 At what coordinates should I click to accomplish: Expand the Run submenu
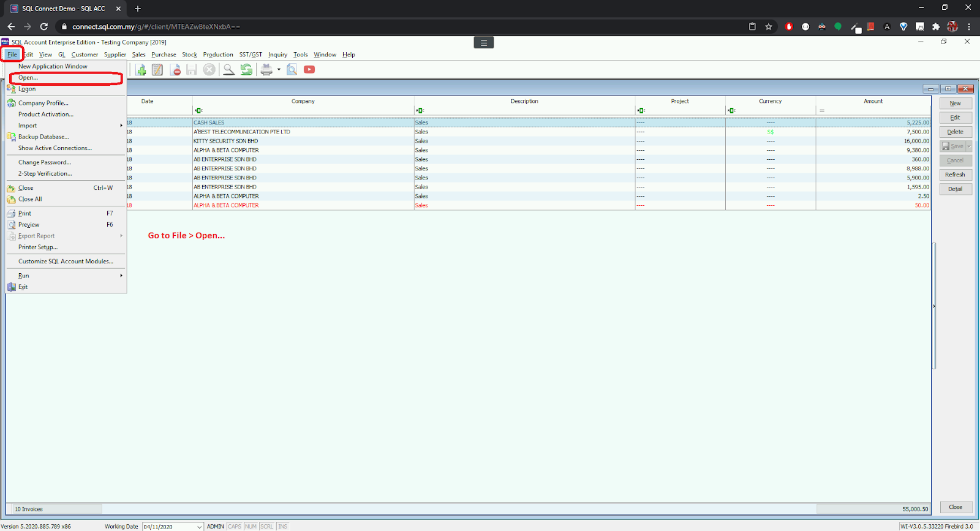(66, 276)
